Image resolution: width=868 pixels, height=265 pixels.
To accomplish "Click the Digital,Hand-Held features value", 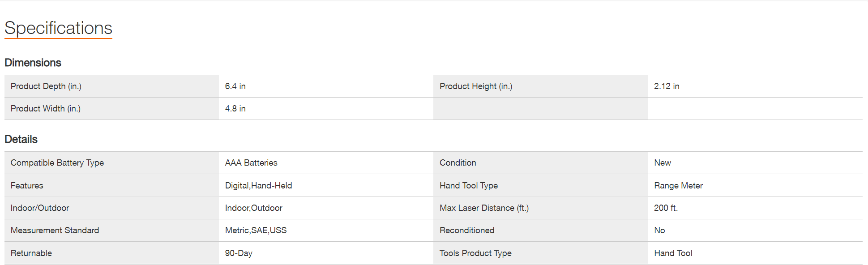I will coord(258,186).
